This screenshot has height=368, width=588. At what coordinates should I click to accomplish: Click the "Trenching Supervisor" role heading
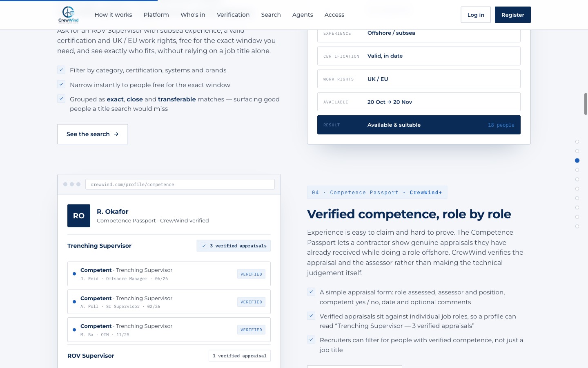tap(99, 246)
